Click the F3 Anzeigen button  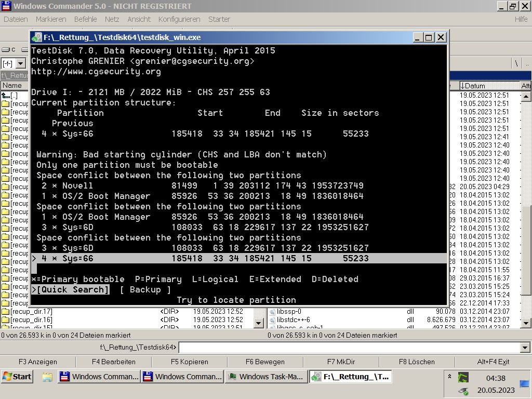(x=38, y=362)
